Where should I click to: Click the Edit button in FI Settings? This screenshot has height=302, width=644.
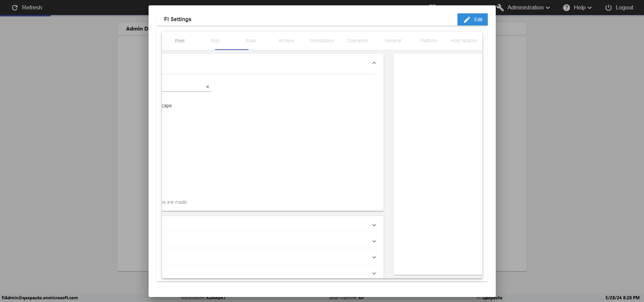(472, 19)
